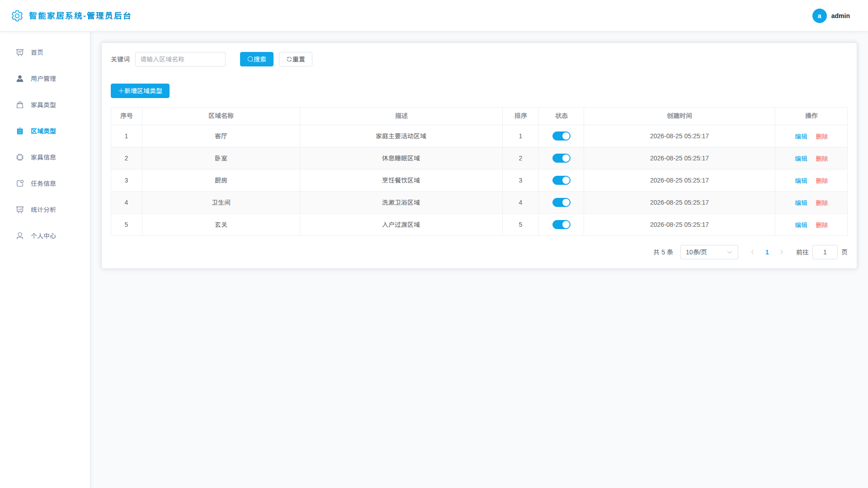Open 任务信息 menu item
This screenshot has height=488, width=868.
point(45,183)
